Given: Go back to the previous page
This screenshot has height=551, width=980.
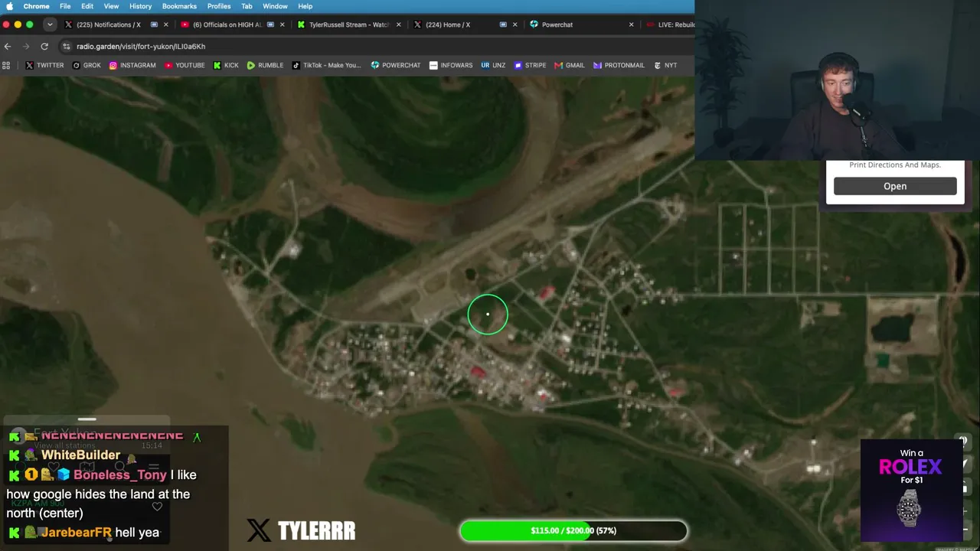Looking at the screenshot, I should point(8,46).
